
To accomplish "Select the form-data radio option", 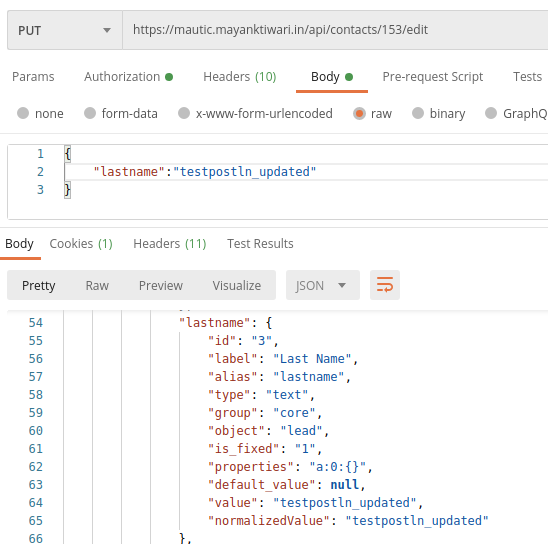I will pos(121,114).
